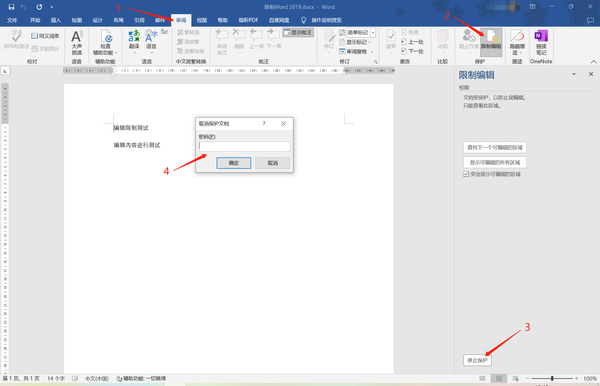
Task: Click the password input field
Action: [x=245, y=146]
